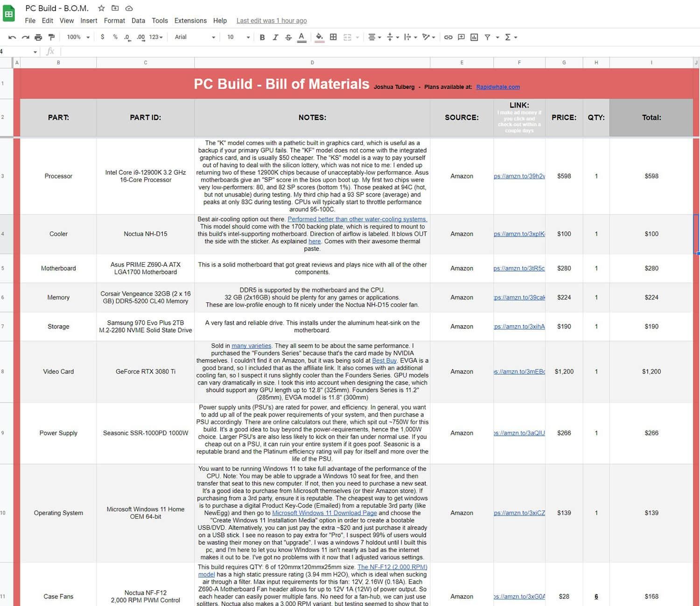Toggle bold formatting

point(262,37)
